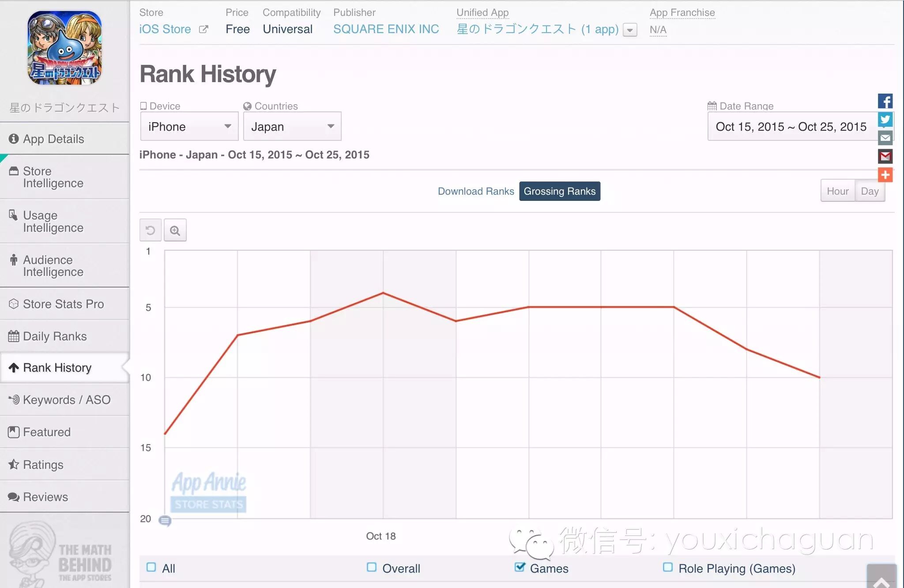Click the chart reset zoom icon
The image size is (904, 588).
click(x=151, y=230)
